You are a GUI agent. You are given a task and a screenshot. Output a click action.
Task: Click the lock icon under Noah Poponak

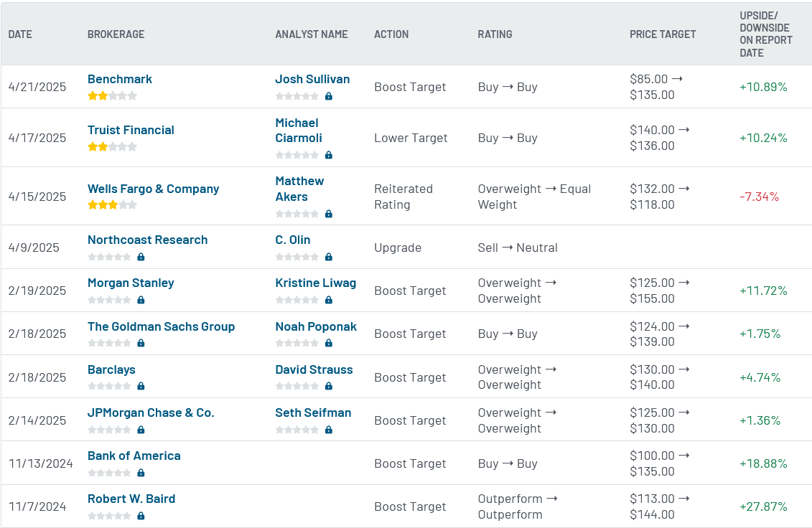[328, 343]
